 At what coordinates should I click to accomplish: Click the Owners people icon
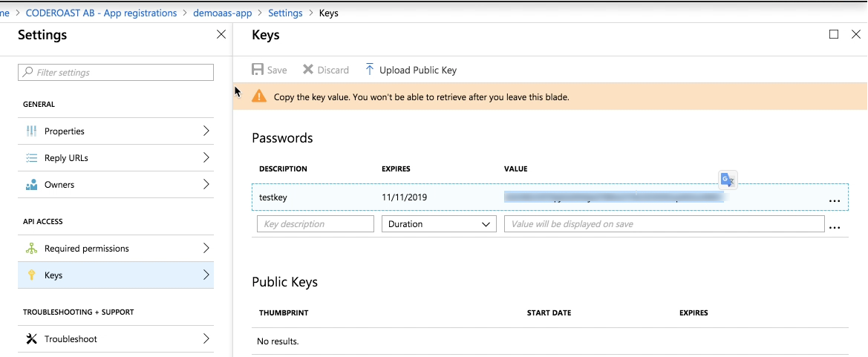pos(31,184)
